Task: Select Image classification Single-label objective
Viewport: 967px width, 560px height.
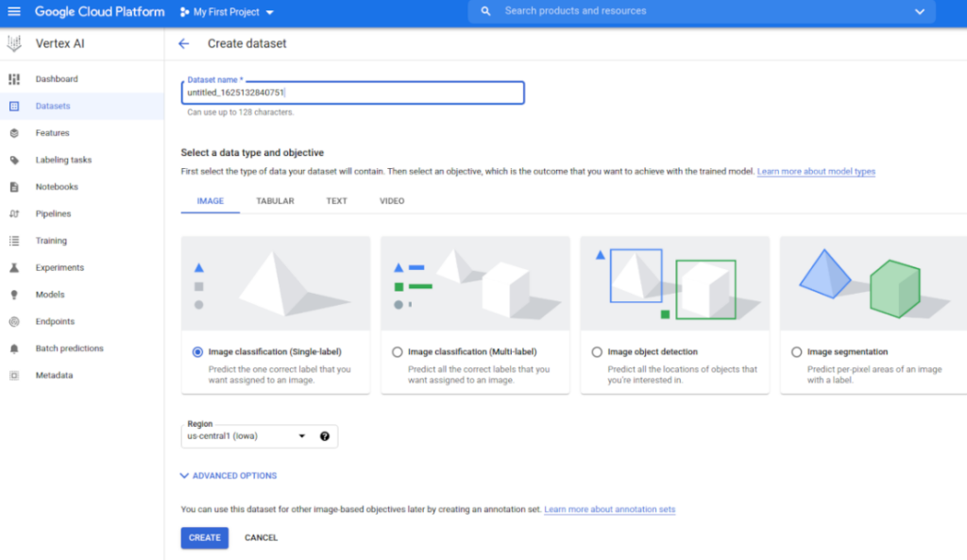Action: 197,351
